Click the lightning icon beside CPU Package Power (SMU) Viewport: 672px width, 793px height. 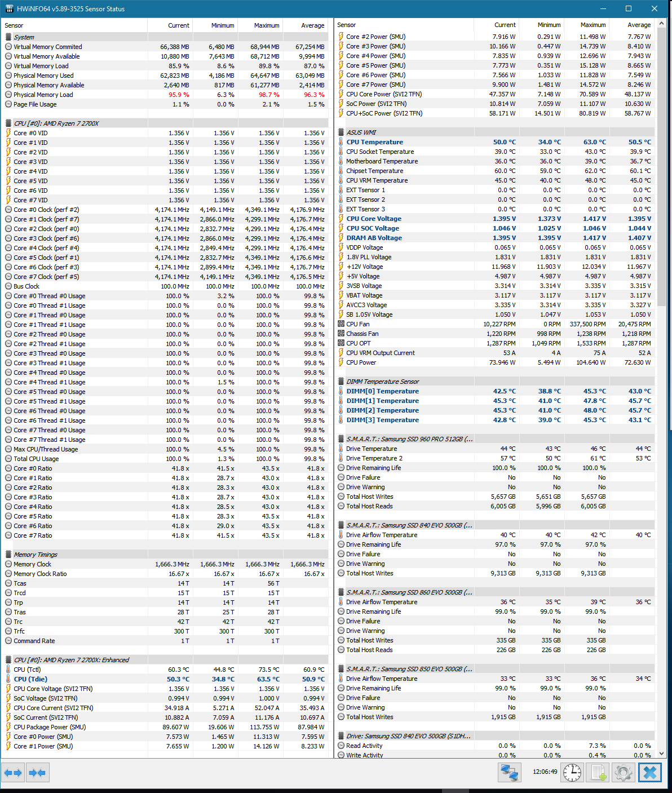coord(8,727)
